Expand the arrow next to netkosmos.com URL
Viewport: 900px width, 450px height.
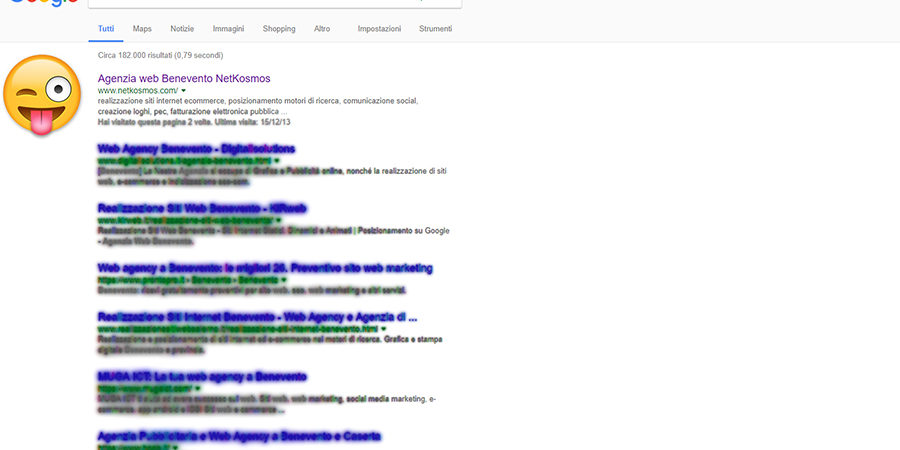click(184, 91)
